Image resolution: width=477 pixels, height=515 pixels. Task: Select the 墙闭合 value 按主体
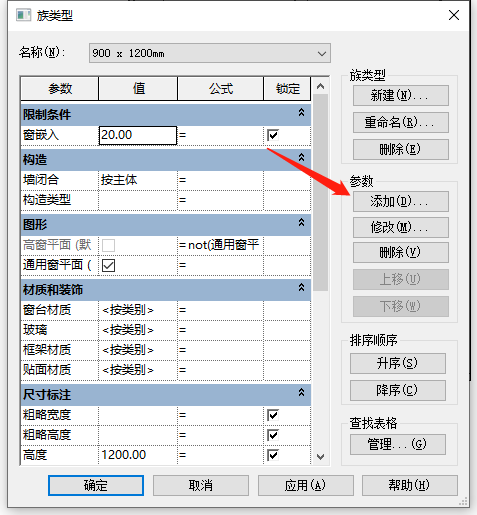tap(138, 180)
